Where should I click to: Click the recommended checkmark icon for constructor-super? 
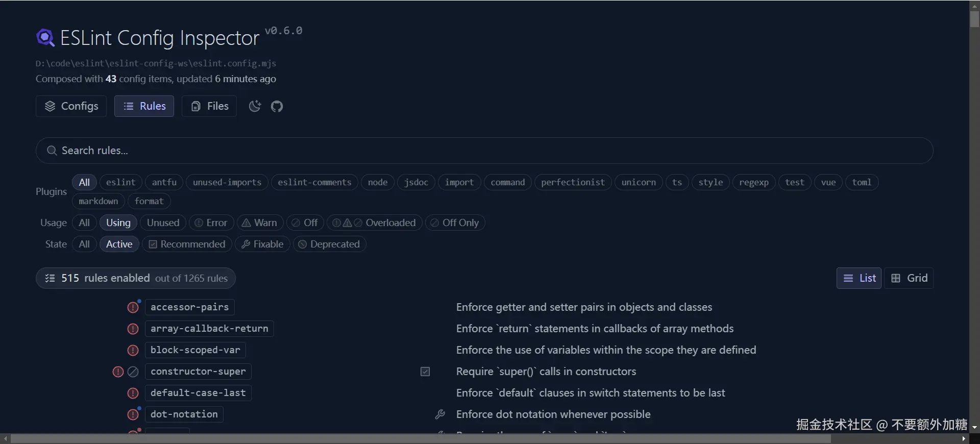point(425,372)
